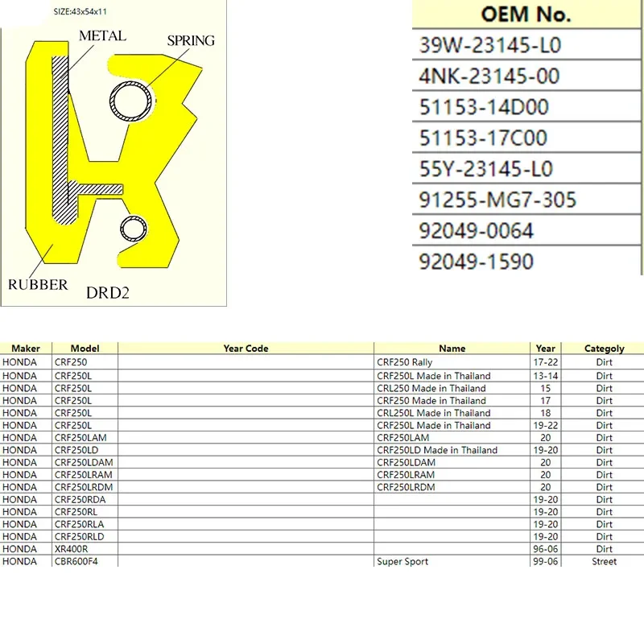
Task: Select the CRF250RLD model cell
Action: [x=85, y=536]
